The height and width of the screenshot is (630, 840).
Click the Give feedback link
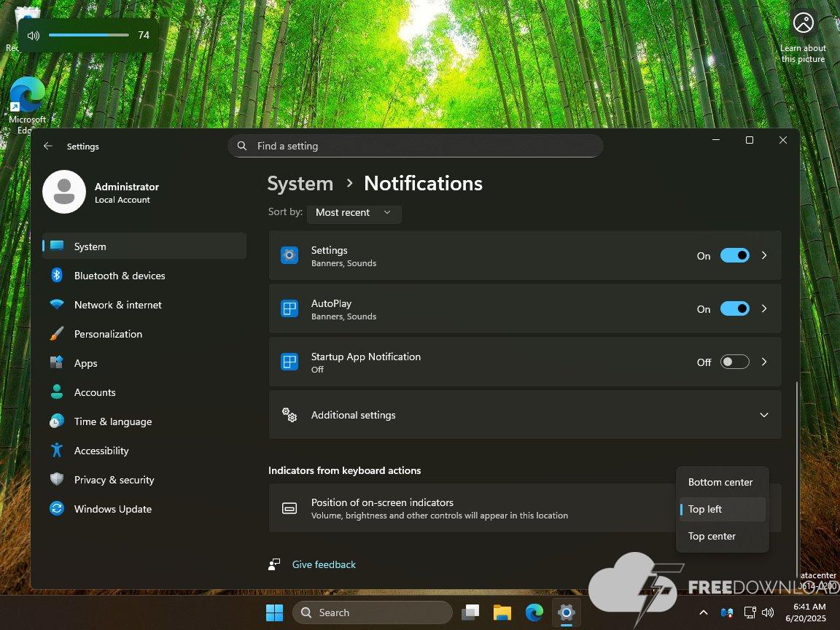[324, 564]
